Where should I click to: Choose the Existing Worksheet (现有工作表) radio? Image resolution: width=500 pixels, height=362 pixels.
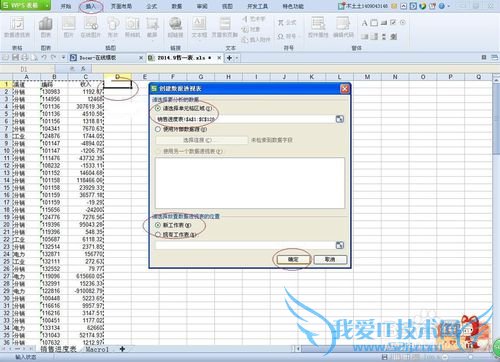[158, 235]
